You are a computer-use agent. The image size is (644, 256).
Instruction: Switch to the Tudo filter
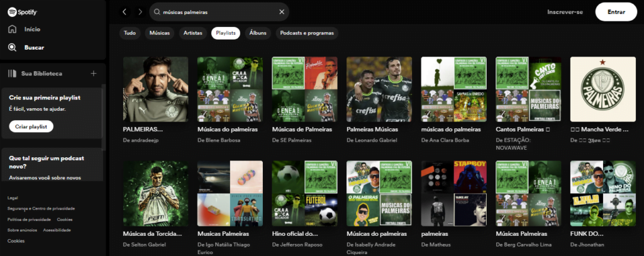coord(130,33)
